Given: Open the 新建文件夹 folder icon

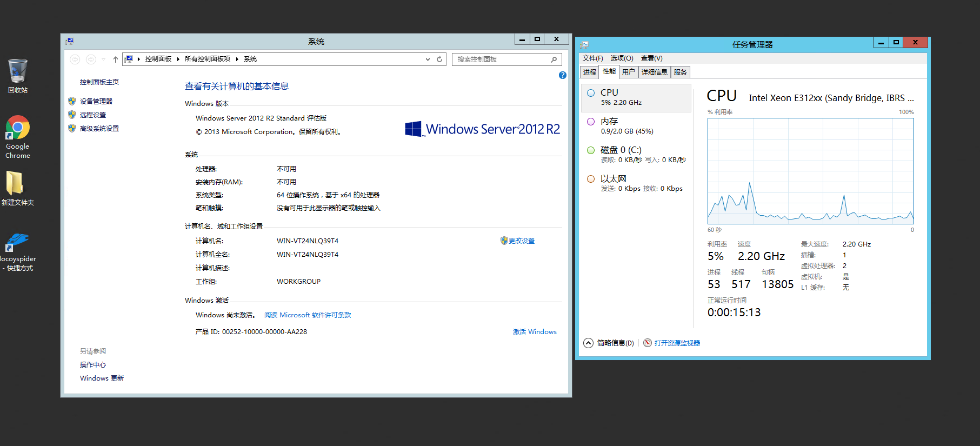Looking at the screenshot, I should pos(15,184).
